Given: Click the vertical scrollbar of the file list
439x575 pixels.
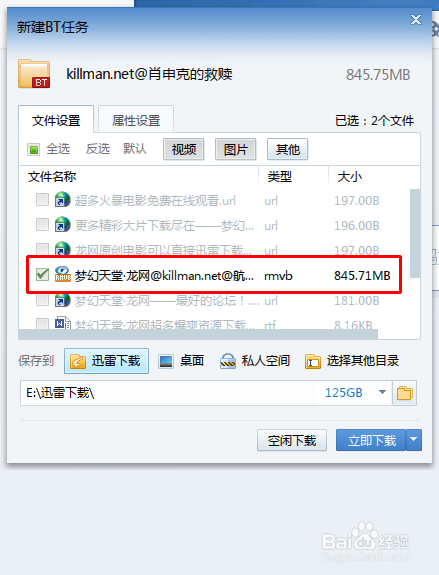Looking at the screenshot, I should click(415, 233).
